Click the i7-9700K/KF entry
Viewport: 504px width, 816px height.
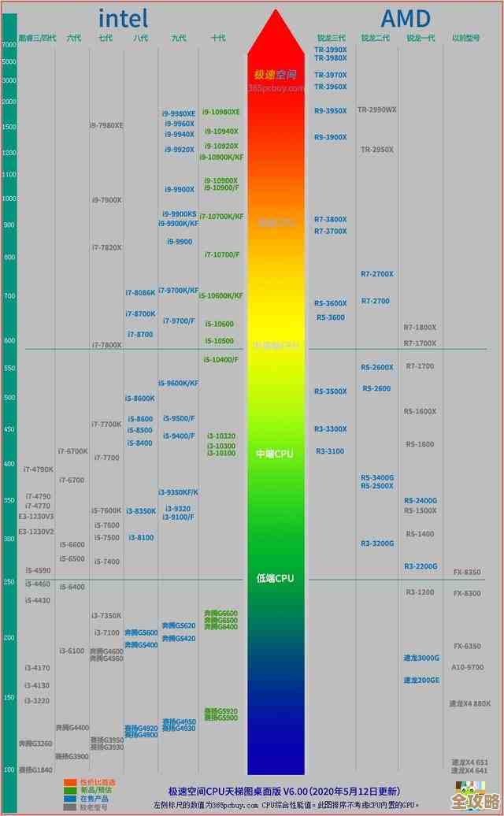pos(179,291)
